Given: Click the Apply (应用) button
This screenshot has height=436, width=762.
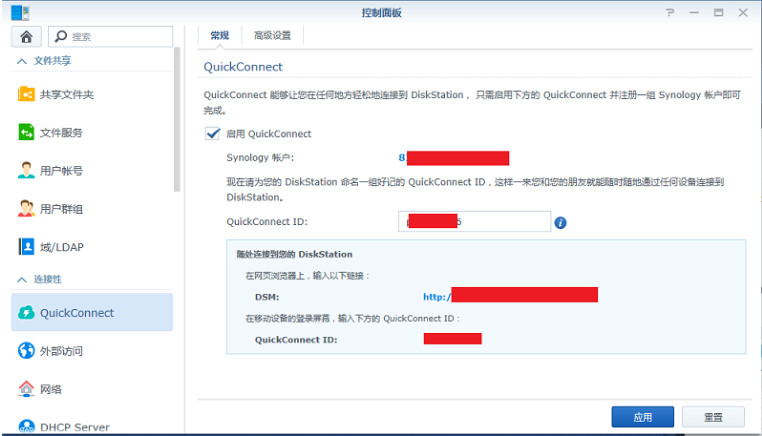Looking at the screenshot, I should (642, 417).
